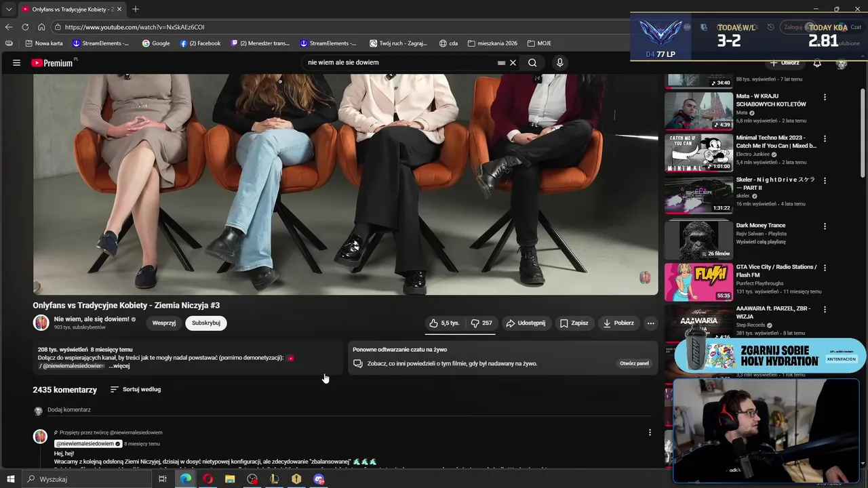The width and height of the screenshot is (868, 488).
Task: Click the Wyszukaj taskbar search box
Action: point(87,479)
